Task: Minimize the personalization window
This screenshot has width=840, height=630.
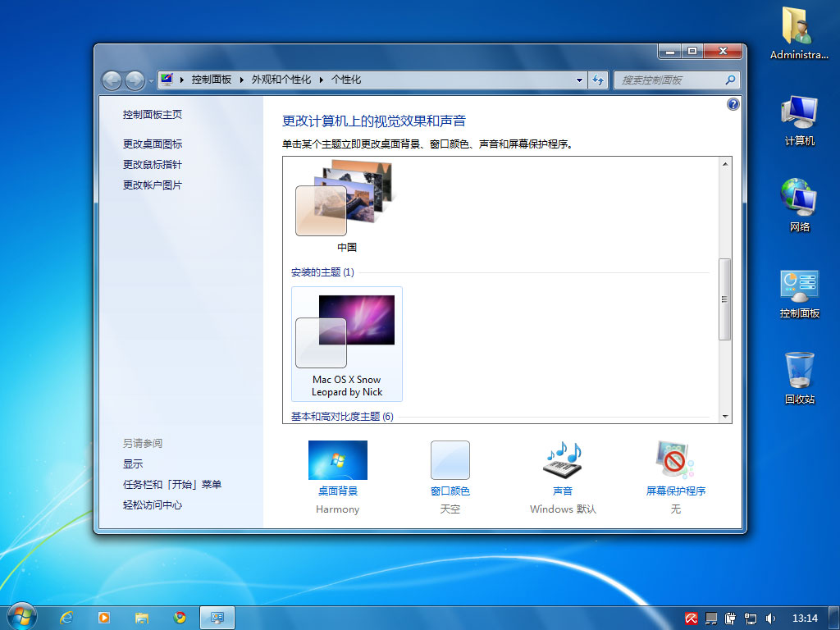Action: [669, 52]
